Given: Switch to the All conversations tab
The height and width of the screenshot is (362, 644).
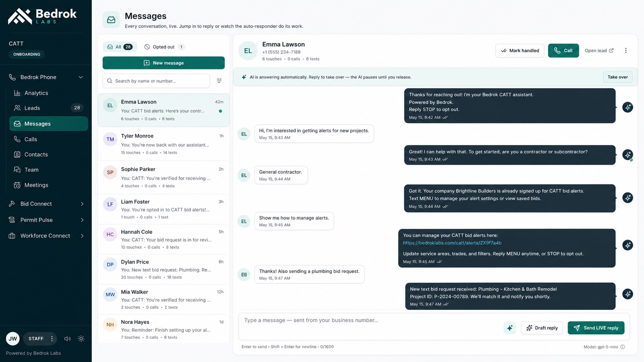Looking at the screenshot, I should [120, 47].
